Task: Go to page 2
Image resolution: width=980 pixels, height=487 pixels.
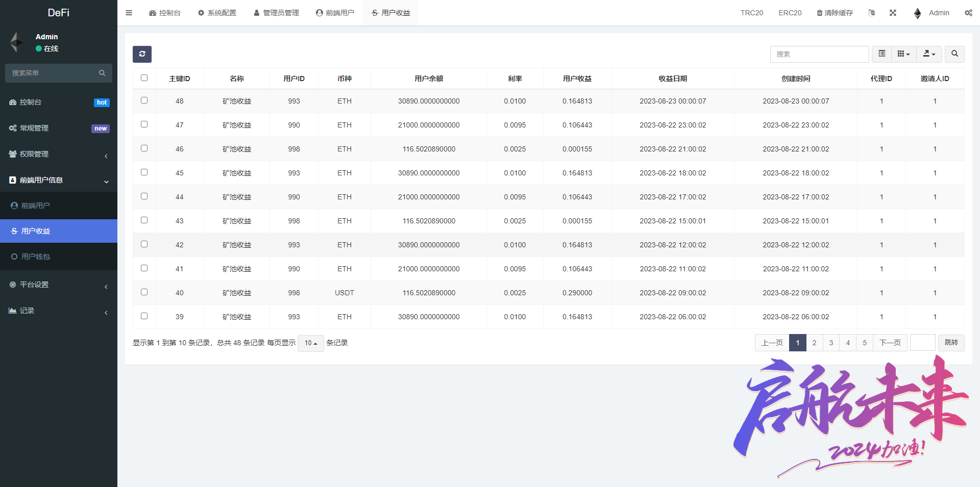Action: (814, 343)
